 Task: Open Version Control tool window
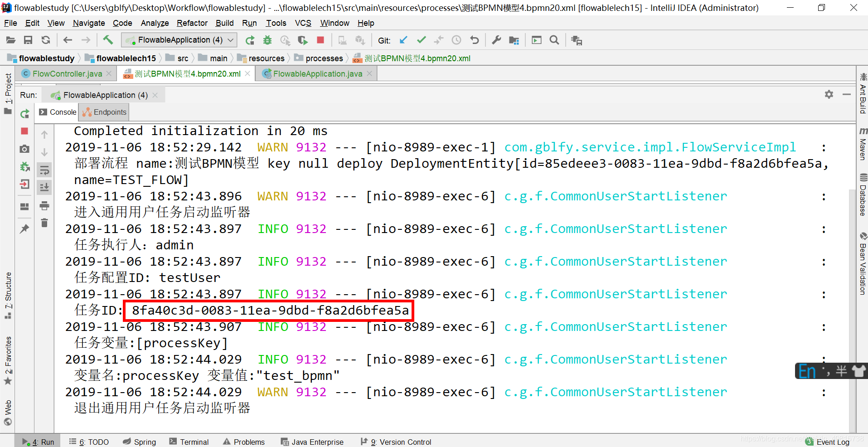[396, 442]
